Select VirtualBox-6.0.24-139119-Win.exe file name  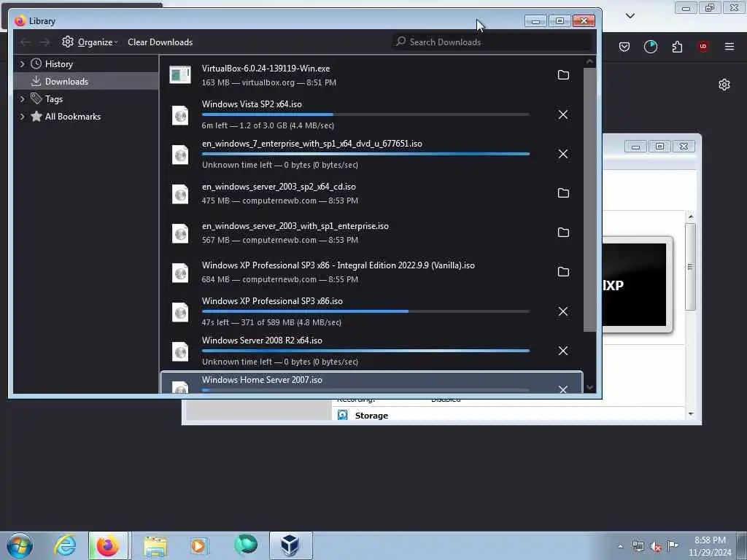click(266, 69)
